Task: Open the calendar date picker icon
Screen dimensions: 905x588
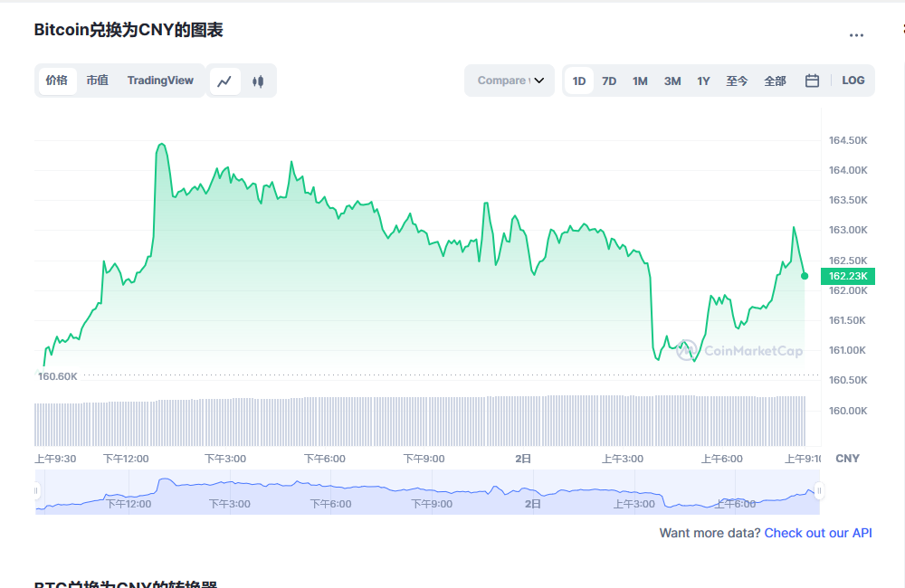Action: point(812,81)
